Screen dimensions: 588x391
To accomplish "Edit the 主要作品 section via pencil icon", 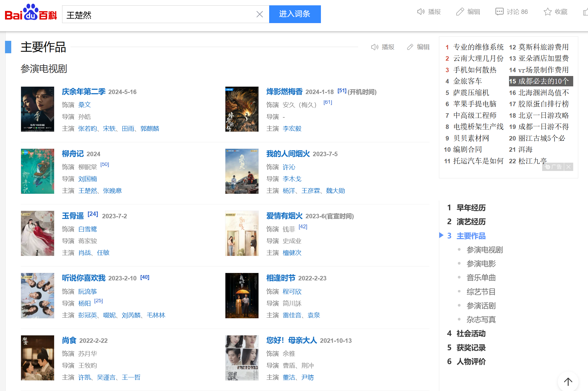I will (410, 47).
